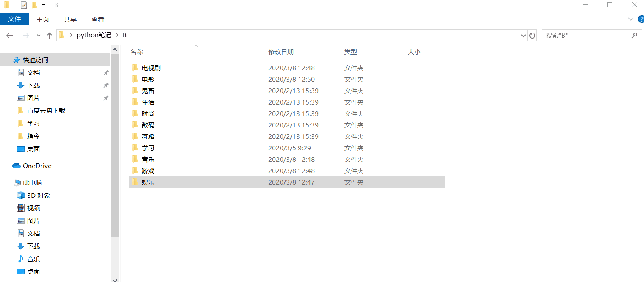Select the 生活 folder icon in the file list
Image resolution: width=644 pixels, height=282 pixels.
(x=135, y=102)
